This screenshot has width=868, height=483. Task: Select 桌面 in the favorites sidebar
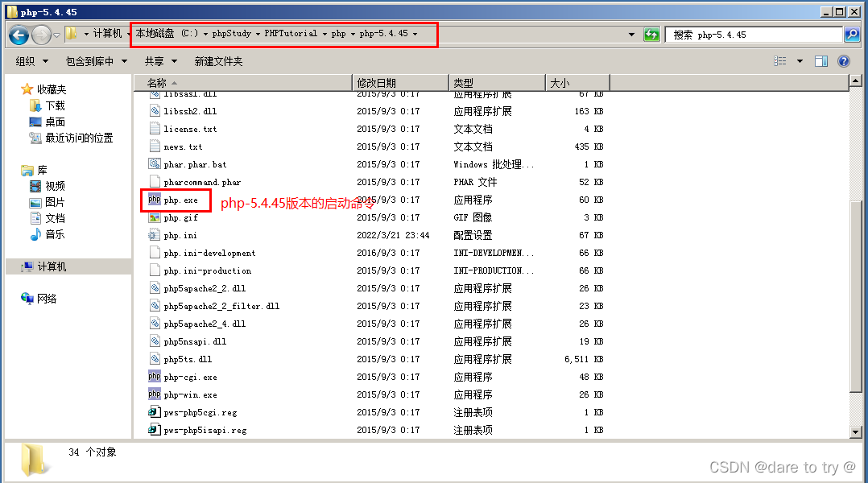coord(55,122)
